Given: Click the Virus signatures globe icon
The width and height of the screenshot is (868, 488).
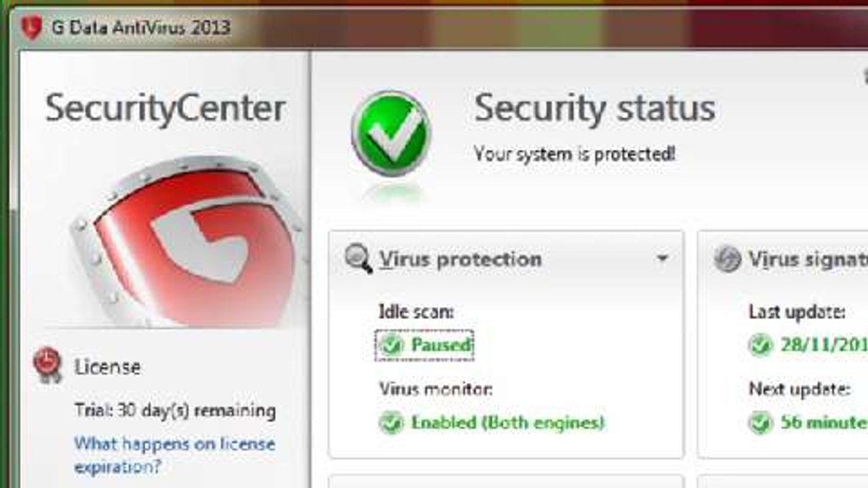Looking at the screenshot, I should click(x=728, y=259).
